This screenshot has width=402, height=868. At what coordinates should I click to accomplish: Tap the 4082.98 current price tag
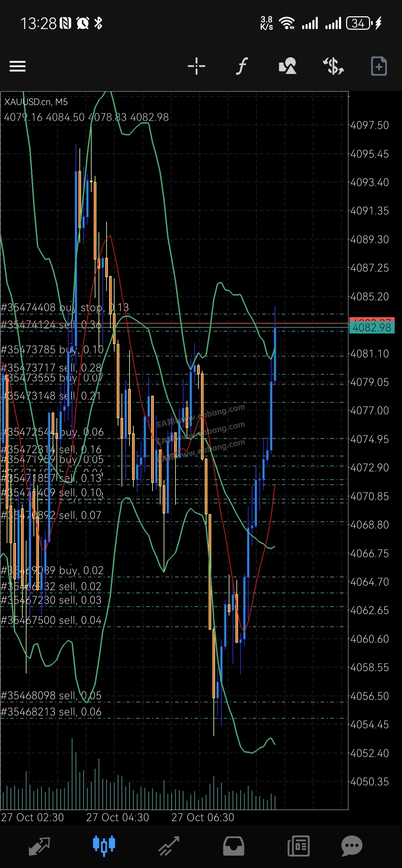click(372, 327)
